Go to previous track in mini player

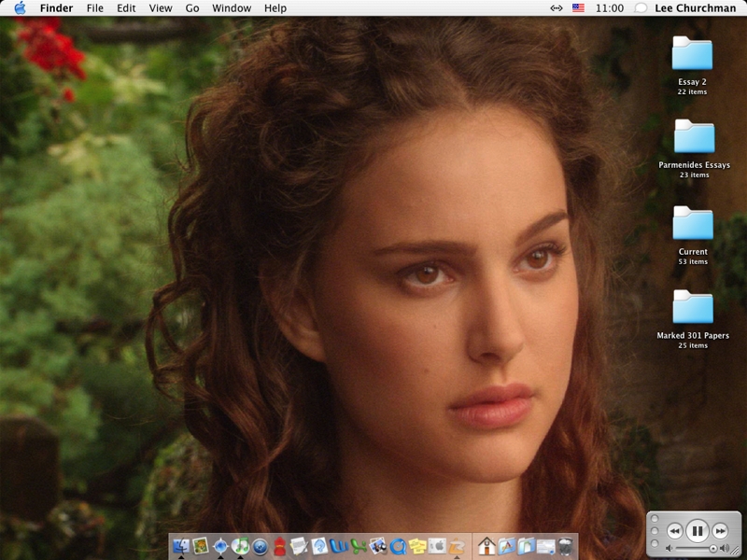coord(674,530)
